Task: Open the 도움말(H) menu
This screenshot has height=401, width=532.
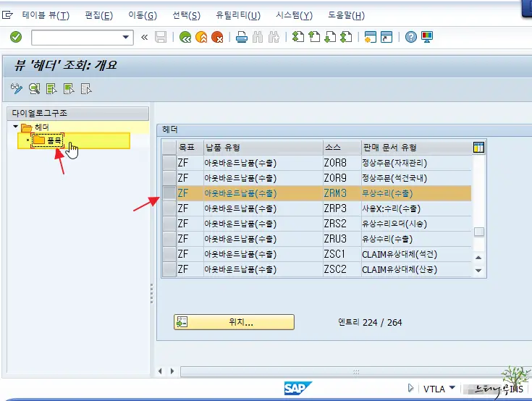Action: point(346,15)
